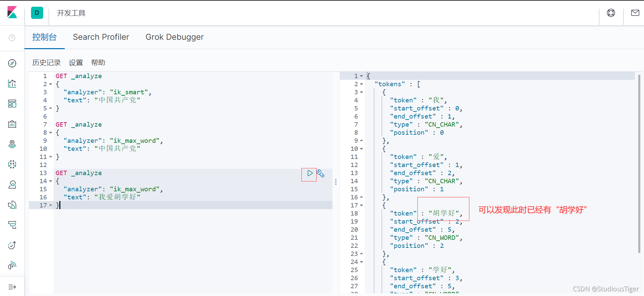This screenshot has height=296, width=644.
Task: Click 开发工具 breadcrumb title
Action: coord(71,13)
